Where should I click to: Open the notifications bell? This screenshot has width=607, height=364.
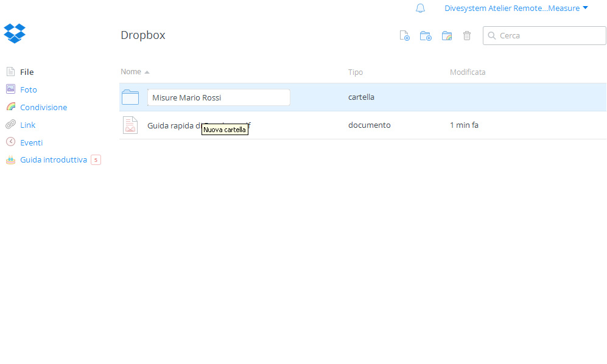click(x=420, y=9)
